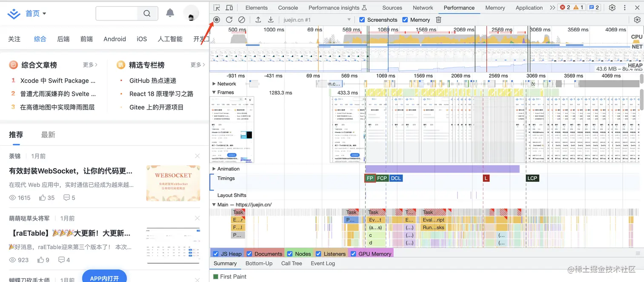Viewport: 644px width, 282px height.
Task: Click the 35 likes thumbs-up icon
Action: [x=43, y=198]
